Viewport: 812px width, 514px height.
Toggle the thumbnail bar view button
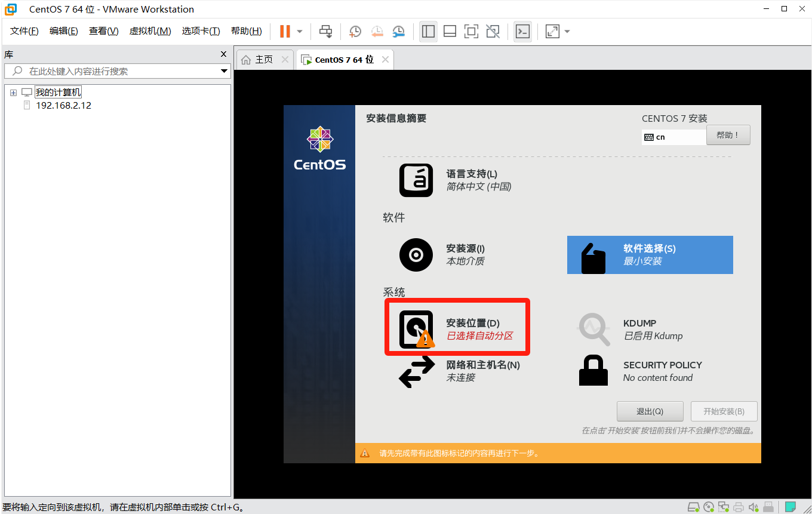[x=450, y=31]
